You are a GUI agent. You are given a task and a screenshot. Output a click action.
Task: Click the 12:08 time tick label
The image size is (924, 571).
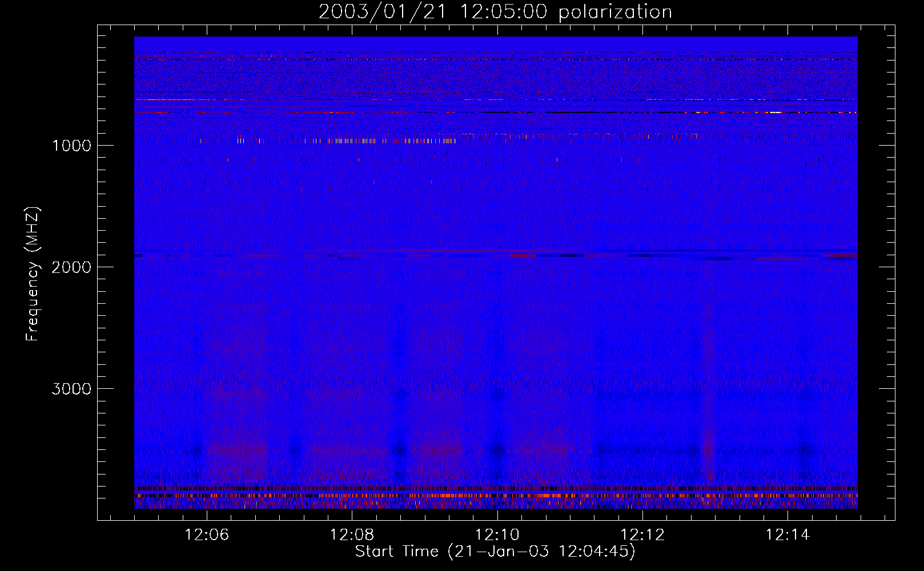[352, 535]
